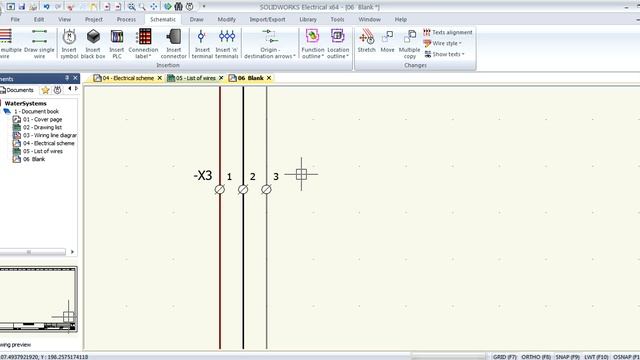
Task: Click Insert connector tool
Action: (173, 44)
